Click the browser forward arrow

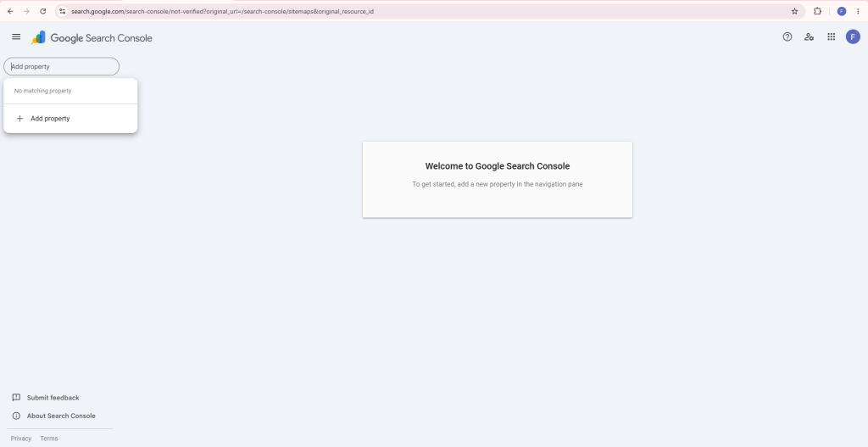click(x=26, y=11)
